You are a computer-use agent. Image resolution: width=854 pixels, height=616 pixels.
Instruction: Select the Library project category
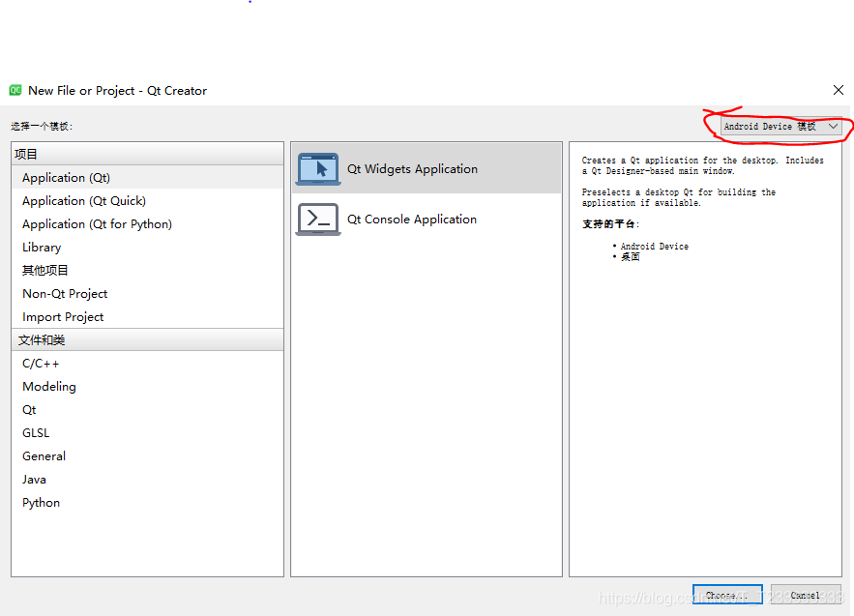(147, 248)
